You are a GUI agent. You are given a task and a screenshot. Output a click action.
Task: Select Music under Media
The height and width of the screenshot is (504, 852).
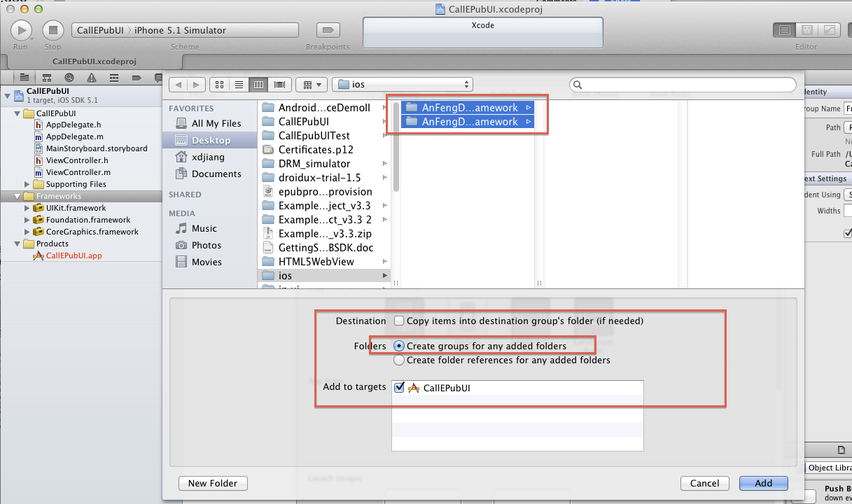pyautogui.click(x=197, y=228)
